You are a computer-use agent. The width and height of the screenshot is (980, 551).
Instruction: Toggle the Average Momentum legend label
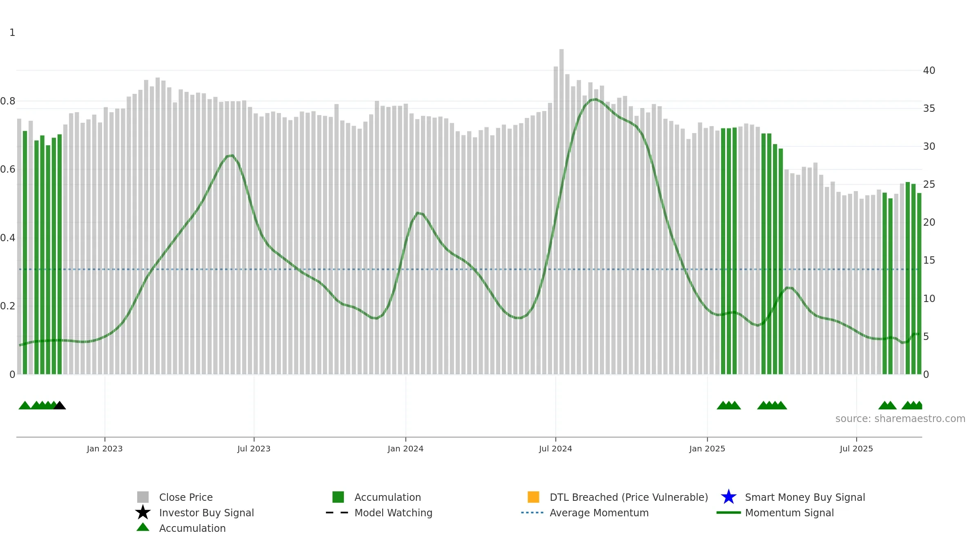599,513
